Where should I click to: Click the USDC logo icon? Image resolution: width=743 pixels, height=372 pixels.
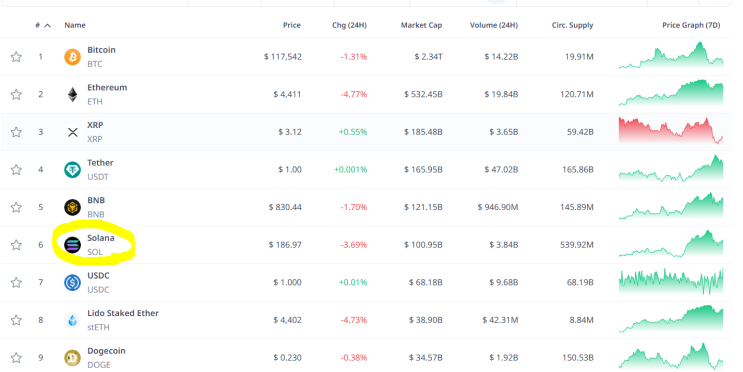(72, 282)
